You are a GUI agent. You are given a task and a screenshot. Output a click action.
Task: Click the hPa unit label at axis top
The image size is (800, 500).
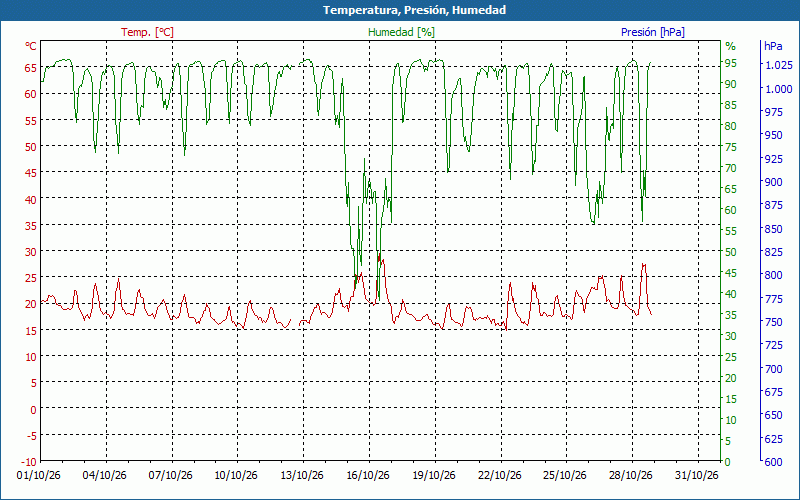(x=773, y=46)
